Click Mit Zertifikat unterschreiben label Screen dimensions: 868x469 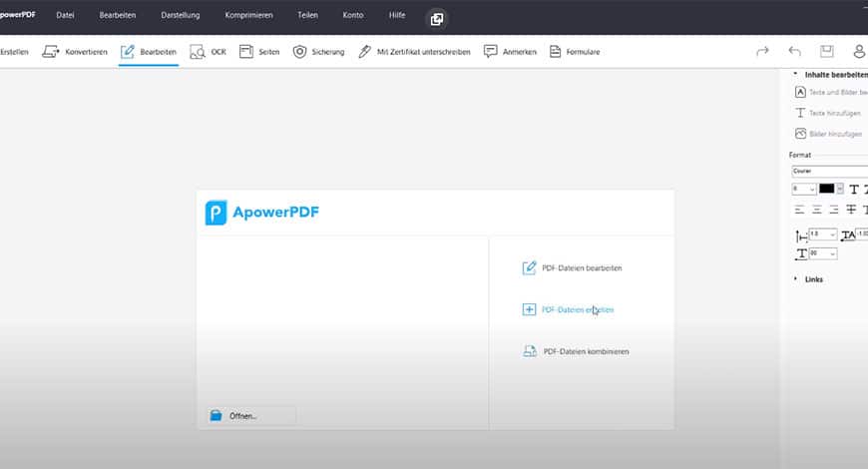pos(423,52)
